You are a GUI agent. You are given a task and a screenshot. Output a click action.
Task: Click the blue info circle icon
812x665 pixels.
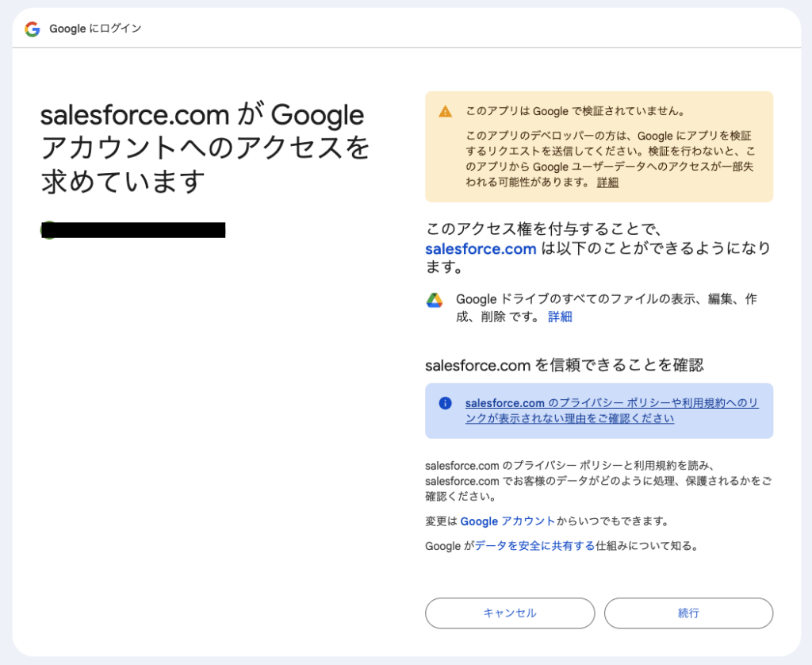click(446, 403)
